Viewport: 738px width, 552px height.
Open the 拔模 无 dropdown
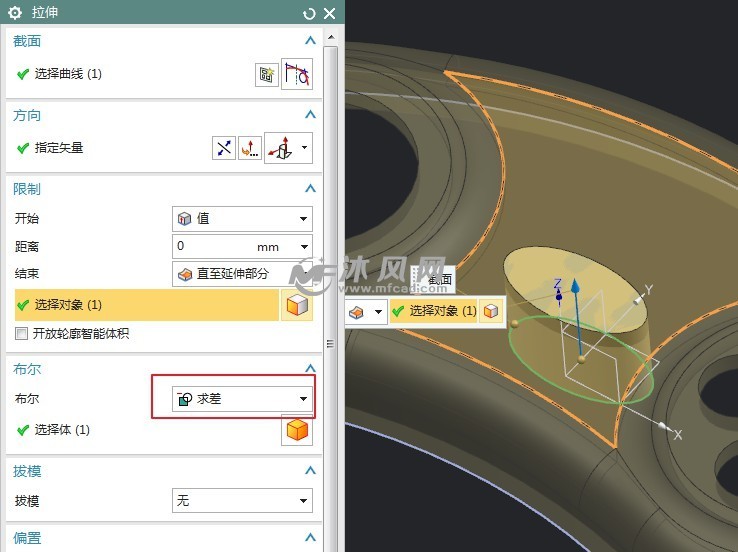[x=242, y=501]
